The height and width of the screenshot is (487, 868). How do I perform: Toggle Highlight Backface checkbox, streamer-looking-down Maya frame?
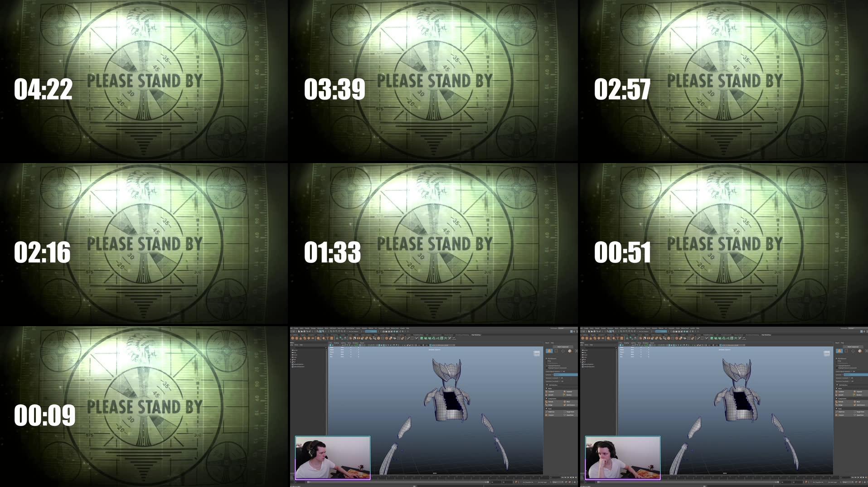[547, 366]
